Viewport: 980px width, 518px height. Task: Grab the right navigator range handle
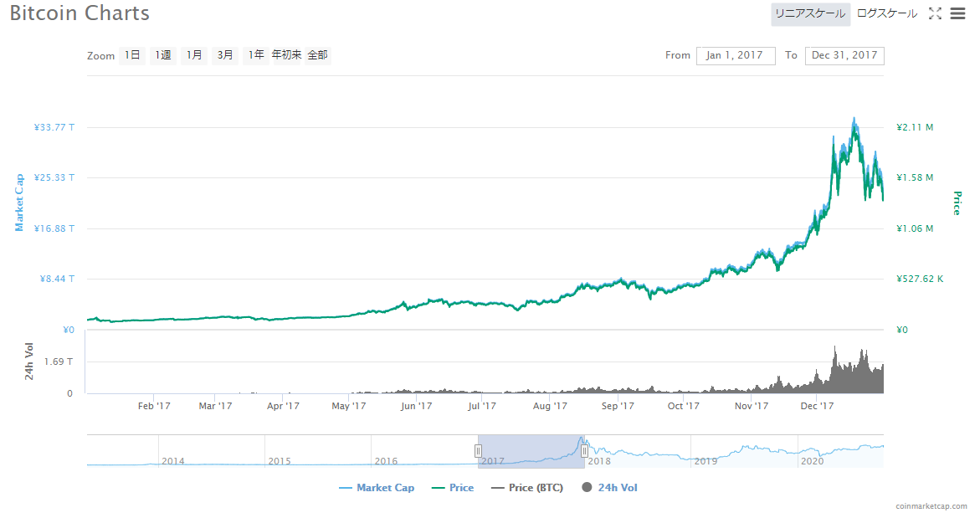pyautogui.click(x=584, y=451)
